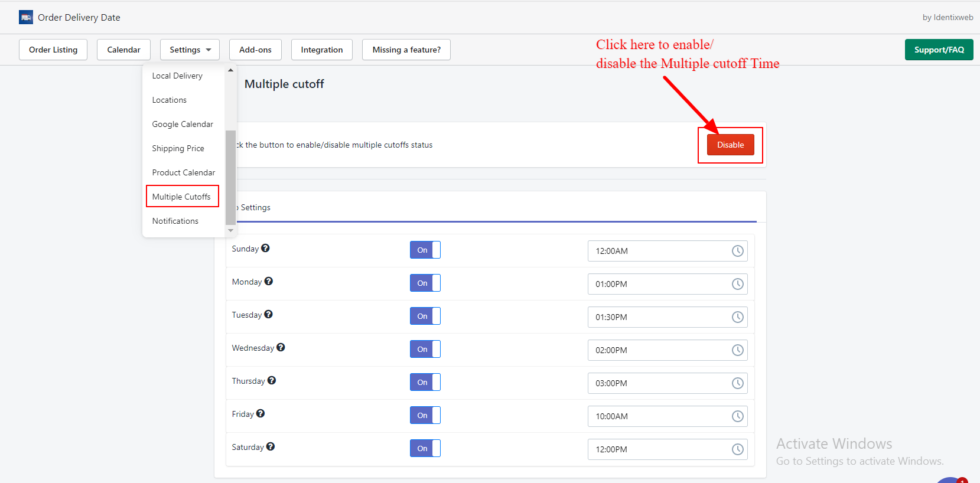This screenshot has width=980, height=483.
Task: Open time picker clock for Thursday cutoff
Action: point(738,383)
